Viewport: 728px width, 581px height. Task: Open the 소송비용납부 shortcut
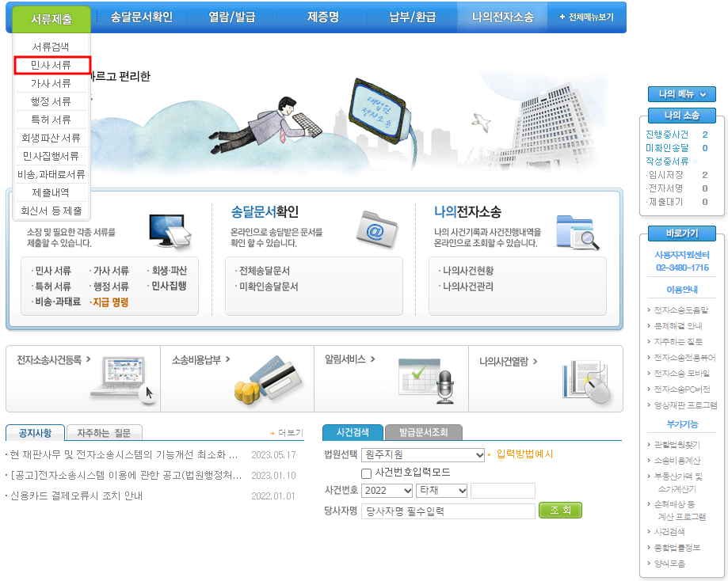(200, 359)
